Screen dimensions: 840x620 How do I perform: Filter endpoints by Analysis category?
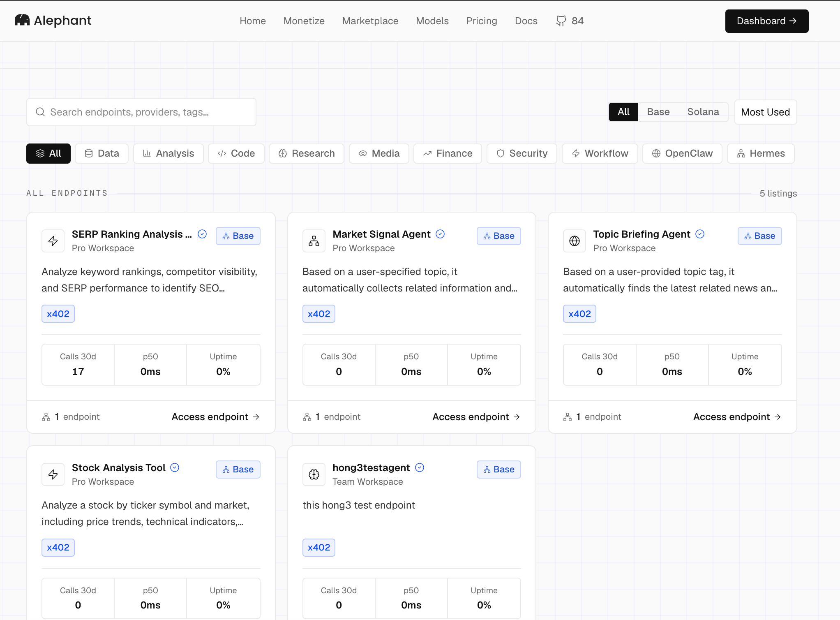point(168,153)
